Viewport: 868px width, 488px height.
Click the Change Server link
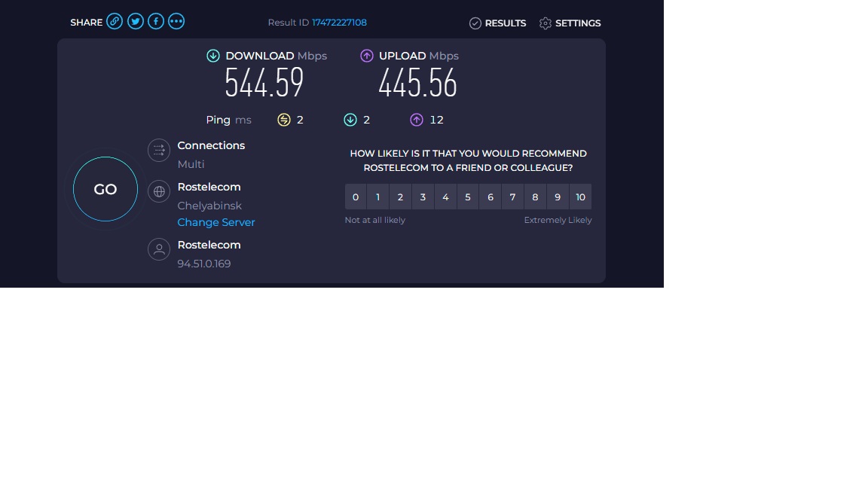216,222
